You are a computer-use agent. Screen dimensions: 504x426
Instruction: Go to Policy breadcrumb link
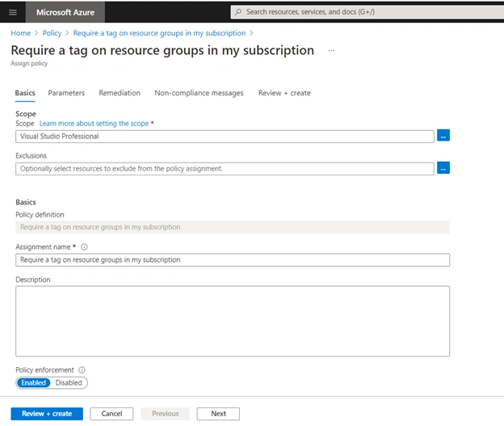pyautogui.click(x=52, y=33)
